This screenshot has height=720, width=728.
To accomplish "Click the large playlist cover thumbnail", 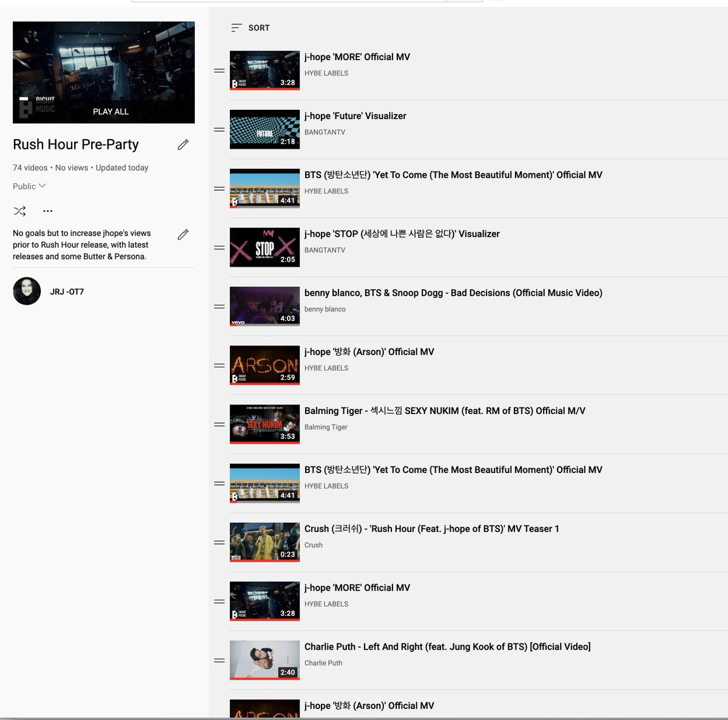I will click(104, 72).
